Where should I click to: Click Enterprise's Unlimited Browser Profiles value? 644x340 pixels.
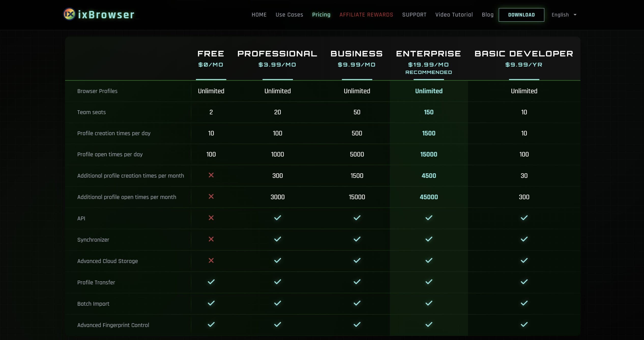tap(429, 91)
